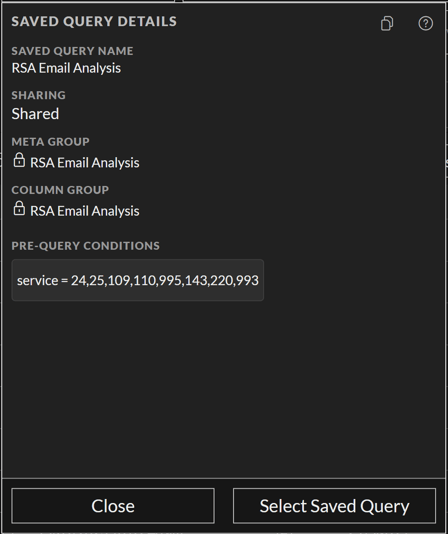The width and height of the screenshot is (448, 534).
Task: Click the 'COLUMN GROUP' label
Action: (x=60, y=190)
